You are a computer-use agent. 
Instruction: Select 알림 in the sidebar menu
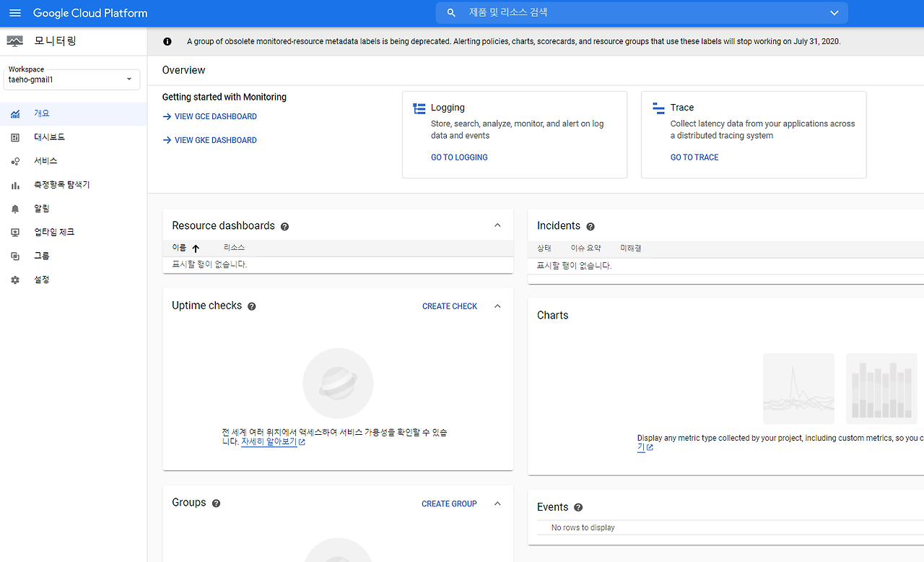[74, 209]
